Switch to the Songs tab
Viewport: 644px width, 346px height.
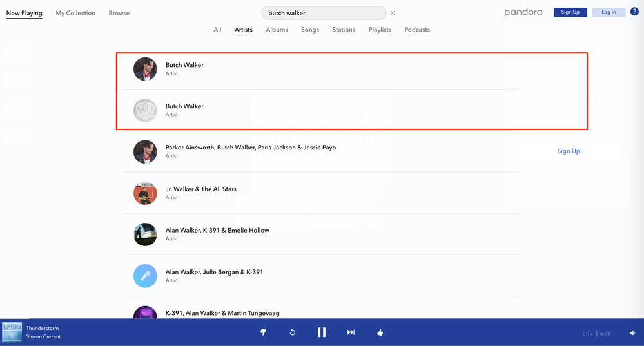309,30
